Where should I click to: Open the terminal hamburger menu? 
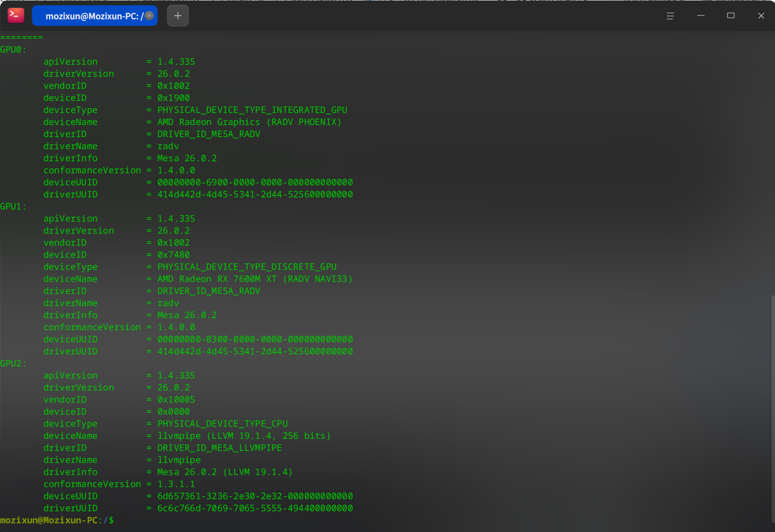(670, 16)
